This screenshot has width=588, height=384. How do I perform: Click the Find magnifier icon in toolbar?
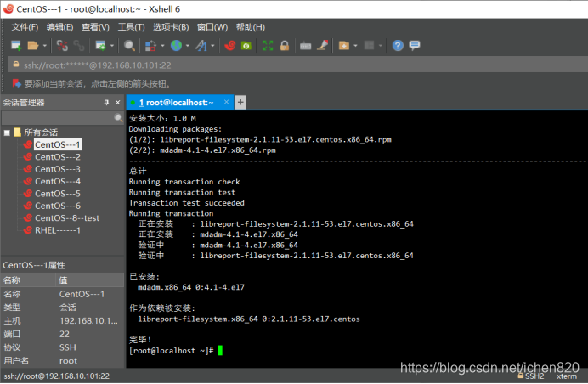[x=129, y=46]
